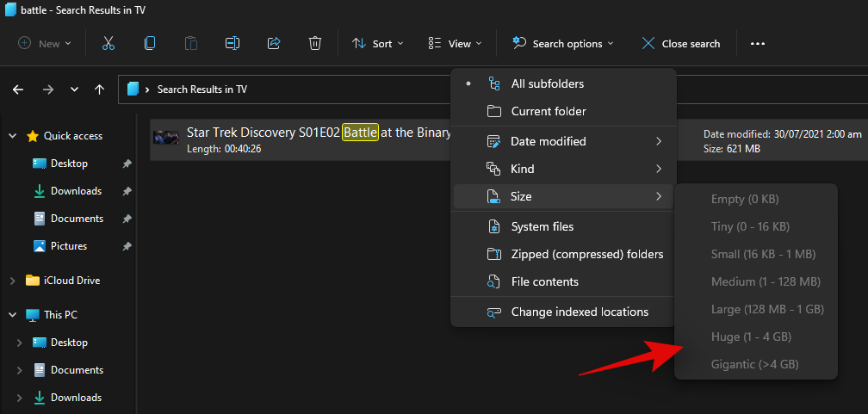Select the Current folder search option
868x414 pixels.
(548, 111)
